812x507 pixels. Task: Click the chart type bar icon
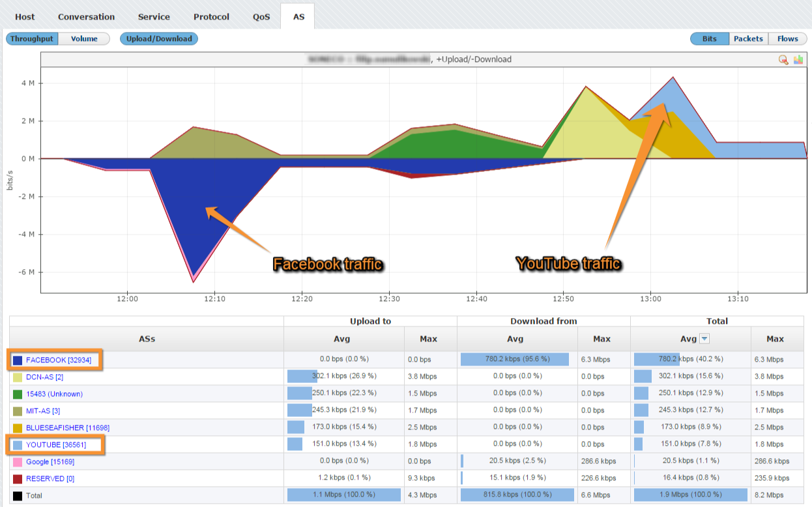(x=798, y=60)
